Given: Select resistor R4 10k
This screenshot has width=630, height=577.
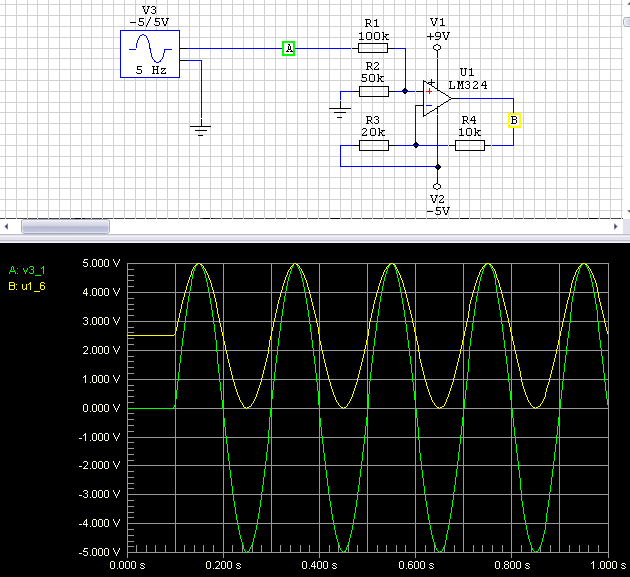Looking at the screenshot, I should 470,145.
